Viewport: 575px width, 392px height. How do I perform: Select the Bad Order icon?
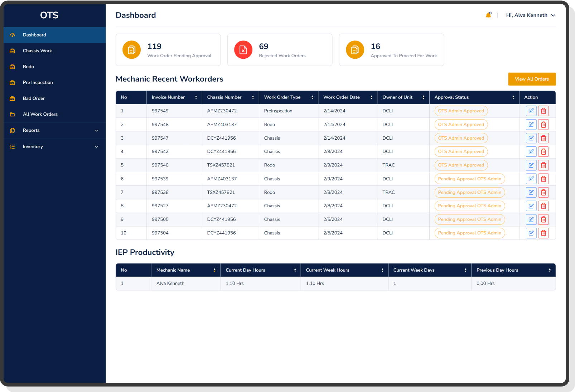tap(13, 98)
